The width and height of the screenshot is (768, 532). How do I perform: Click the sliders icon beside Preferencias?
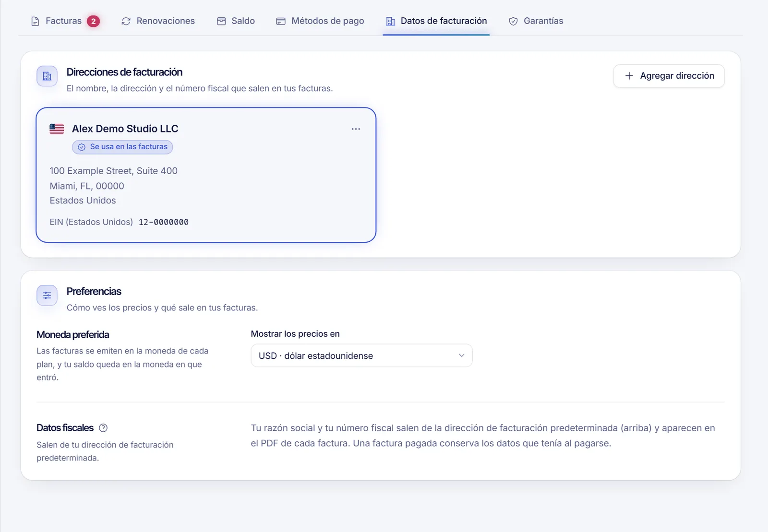click(47, 296)
